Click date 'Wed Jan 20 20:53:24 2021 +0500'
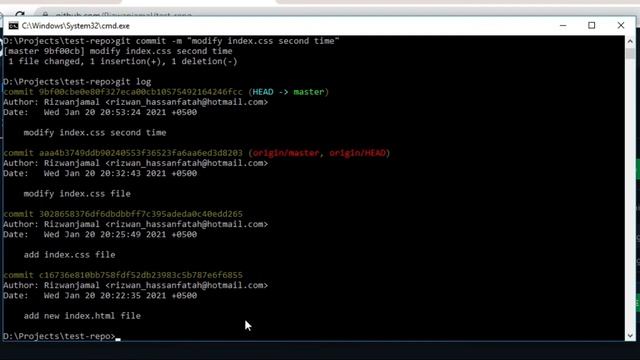The image size is (640, 360). point(120,112)
